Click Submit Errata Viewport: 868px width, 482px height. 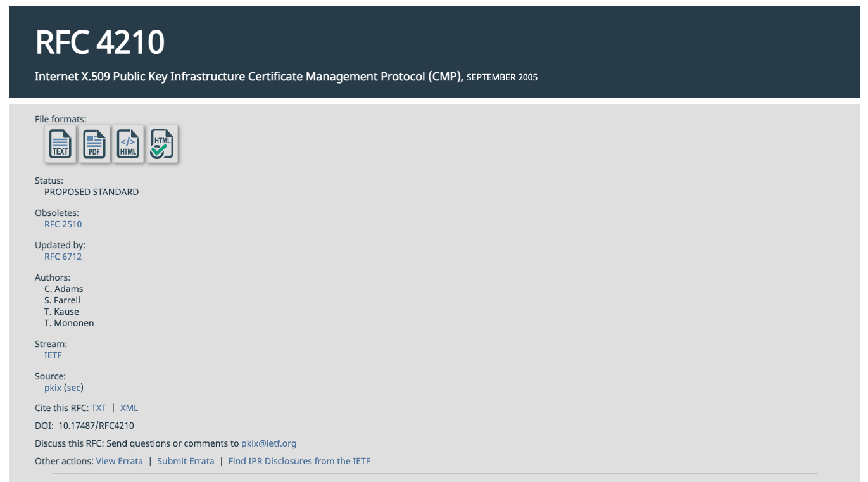pos(186,461)
